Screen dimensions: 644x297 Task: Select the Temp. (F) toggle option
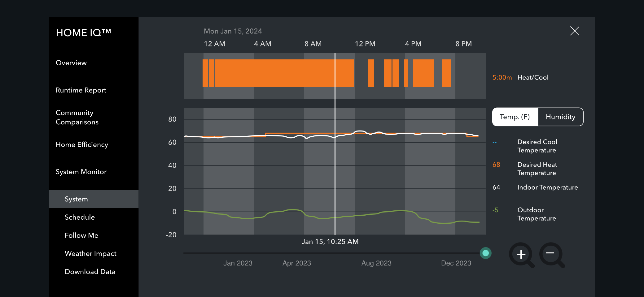[515, 117]
